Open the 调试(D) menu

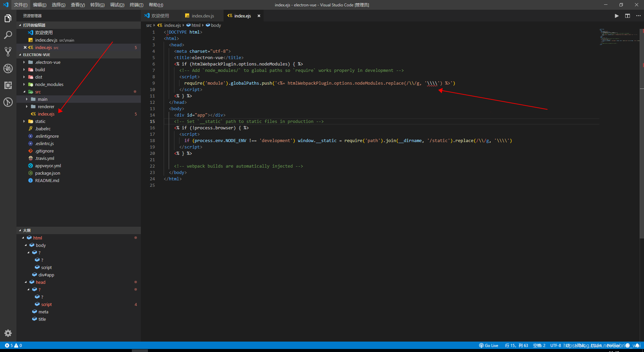pyautogui.click(x=117, y=5)
